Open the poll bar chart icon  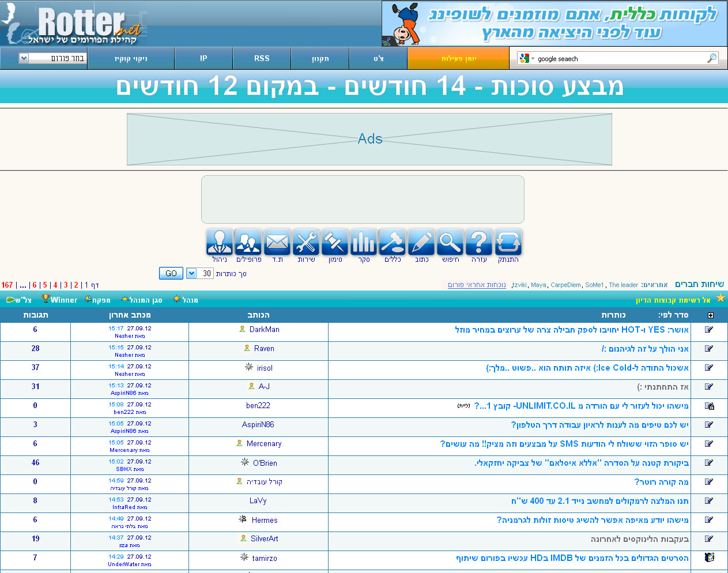tap(364, 242)
